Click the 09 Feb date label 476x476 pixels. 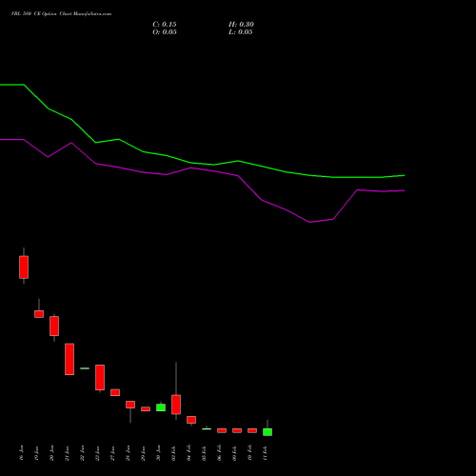[234, 453]
